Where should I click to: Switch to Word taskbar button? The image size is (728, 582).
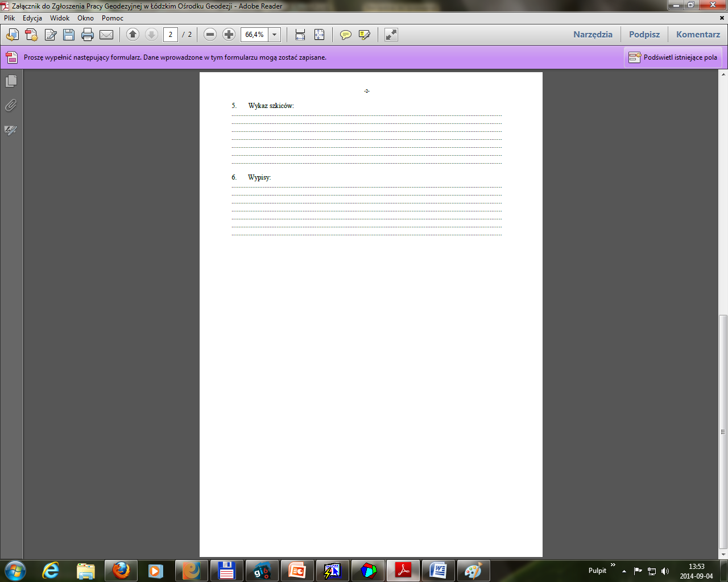(x=439, y=570)
